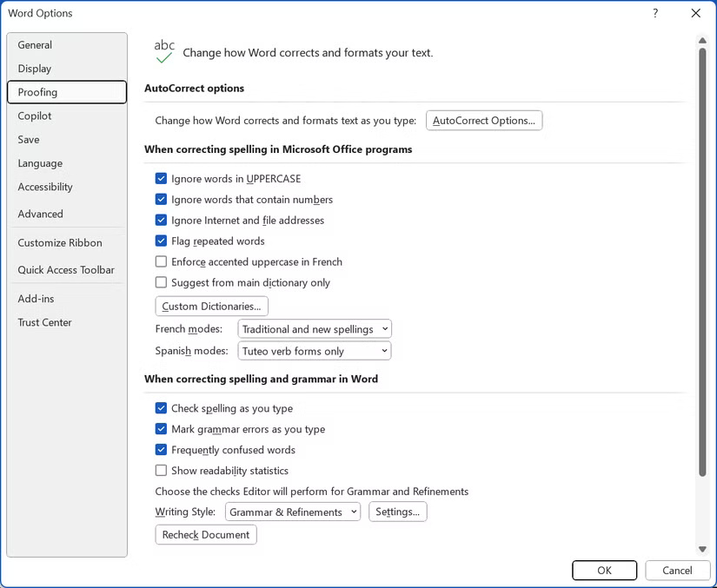Click the Help question mark icon

pyautogui.click(x=655, y=13)
